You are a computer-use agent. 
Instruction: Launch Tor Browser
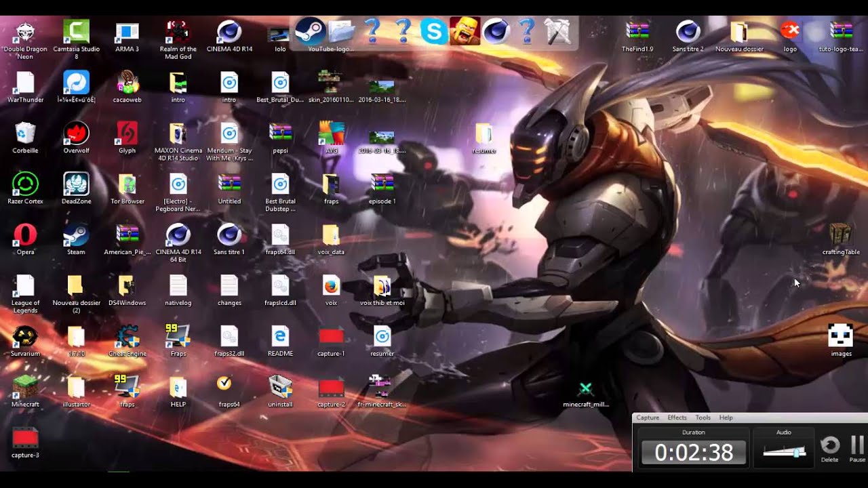point(127,184)
